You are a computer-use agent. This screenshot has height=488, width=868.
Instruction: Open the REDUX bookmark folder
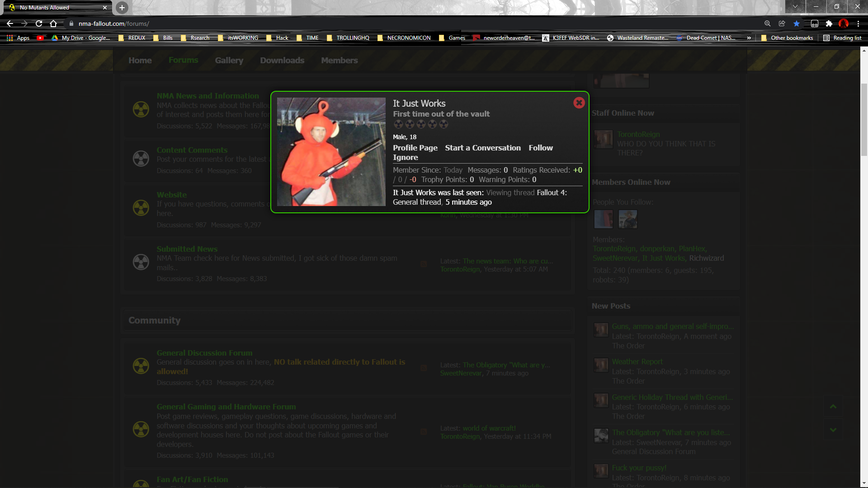pos(132,38)
